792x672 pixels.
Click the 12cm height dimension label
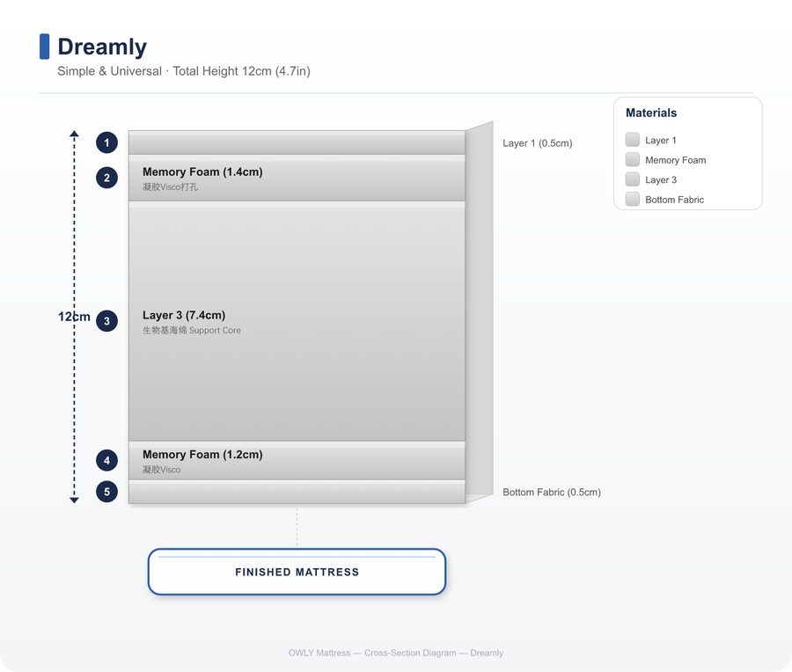click(x=74, y=317)
